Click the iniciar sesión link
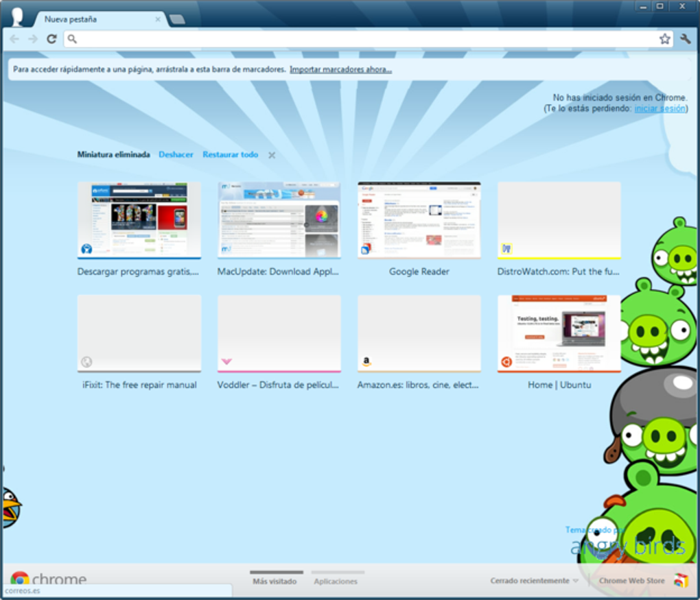Viewport: 700px width, 600px height. 660,108
